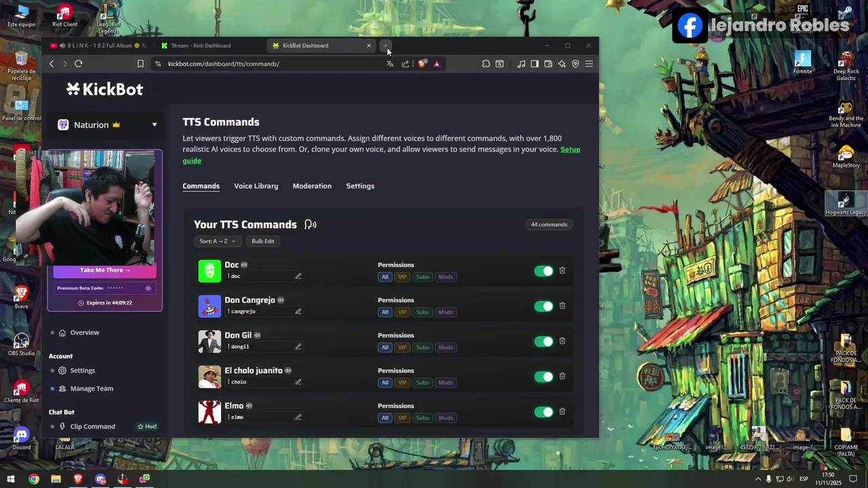The image size is (868, 488).
Task: Open the Setup guide link
Action: coord(570,149)
